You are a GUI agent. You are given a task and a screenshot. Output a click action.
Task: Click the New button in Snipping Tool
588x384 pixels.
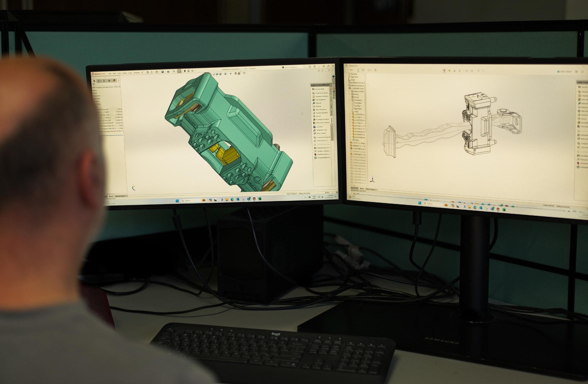(x=350, y=70)
